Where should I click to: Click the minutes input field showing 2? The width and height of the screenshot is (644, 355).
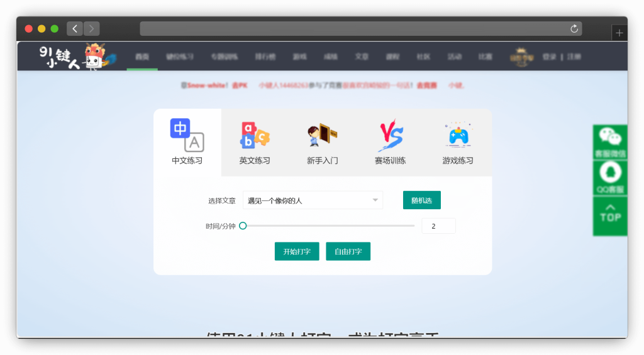(x=438, y=226)
